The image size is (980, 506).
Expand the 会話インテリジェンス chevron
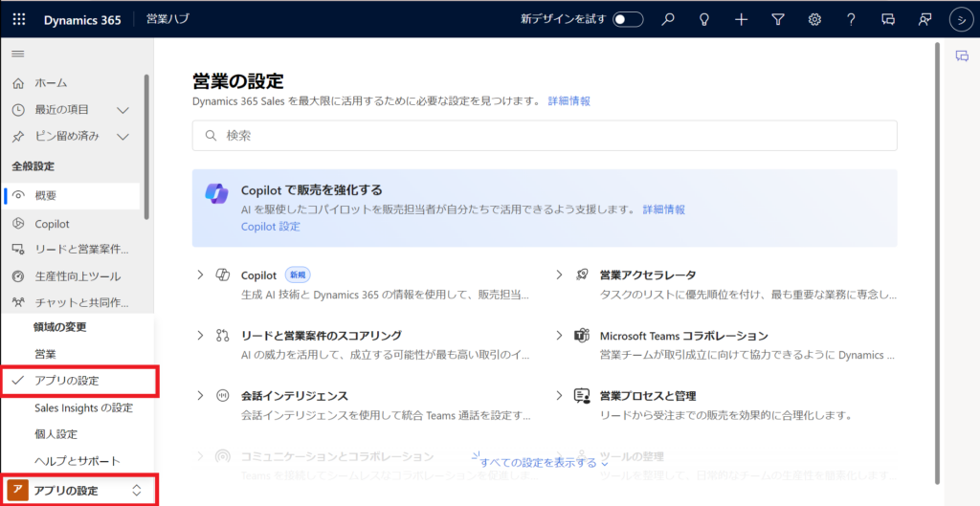(200, 396)
